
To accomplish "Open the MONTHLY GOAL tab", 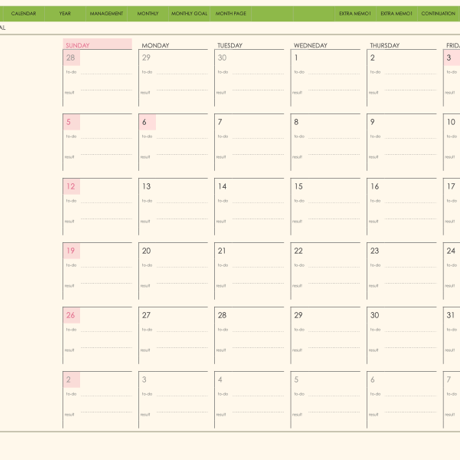I will tap(189, 14).
